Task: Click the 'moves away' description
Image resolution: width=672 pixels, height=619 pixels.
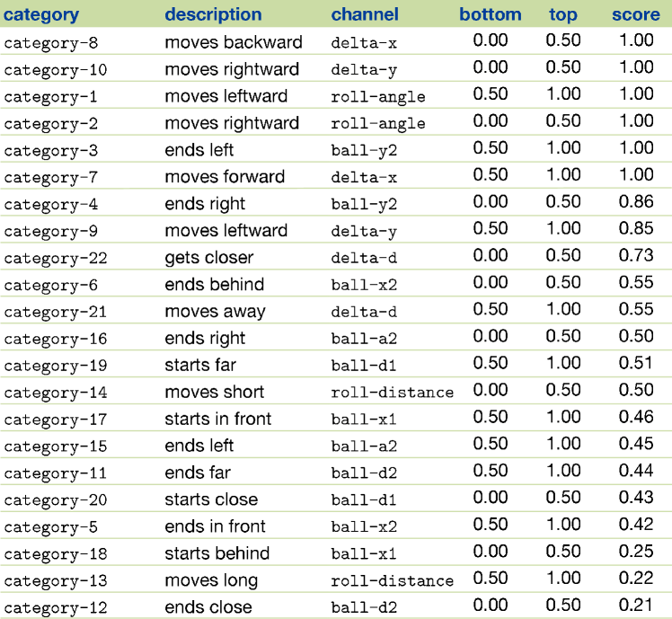Action: click(x=215, y=312)
